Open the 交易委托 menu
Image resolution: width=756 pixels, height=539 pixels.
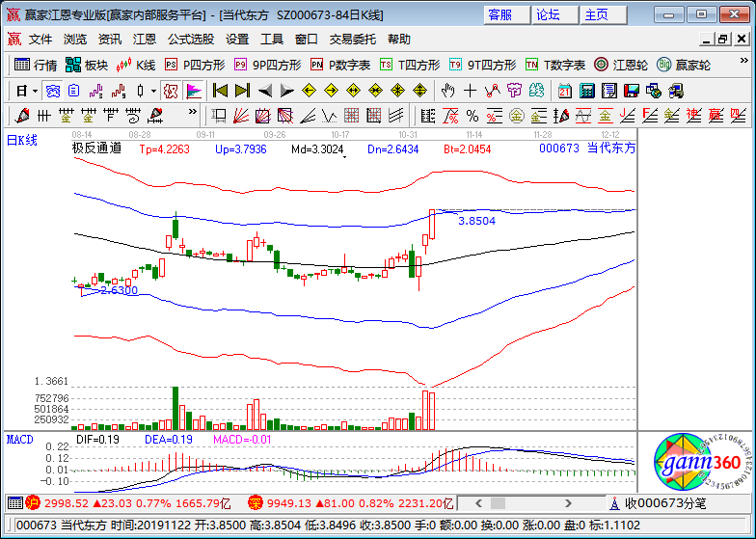(x=353, y=39)
